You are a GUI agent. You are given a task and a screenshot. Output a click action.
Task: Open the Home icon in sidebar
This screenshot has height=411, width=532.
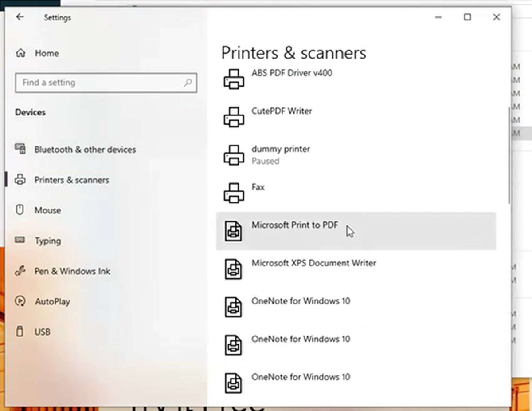[x=20, y=53]
